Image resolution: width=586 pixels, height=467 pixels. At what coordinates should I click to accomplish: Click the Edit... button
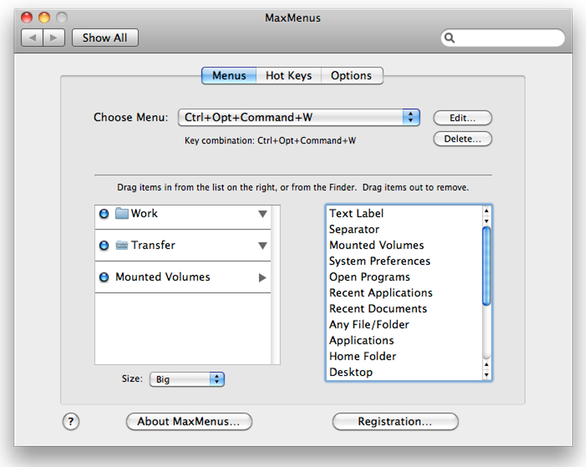click(462, 118)
